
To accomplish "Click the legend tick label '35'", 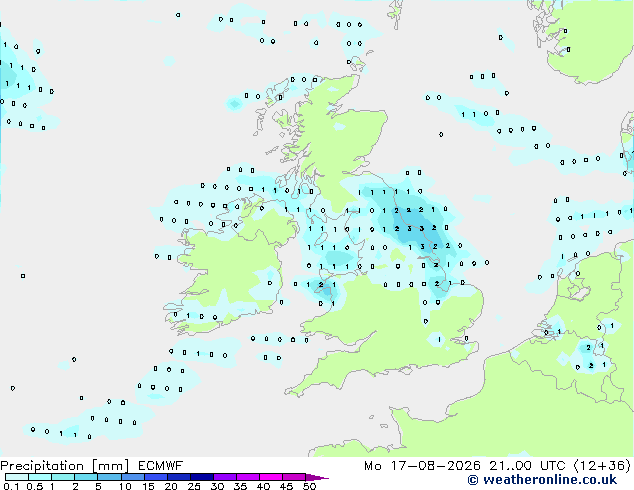I will pyautogui.click(x=240, y=486).
